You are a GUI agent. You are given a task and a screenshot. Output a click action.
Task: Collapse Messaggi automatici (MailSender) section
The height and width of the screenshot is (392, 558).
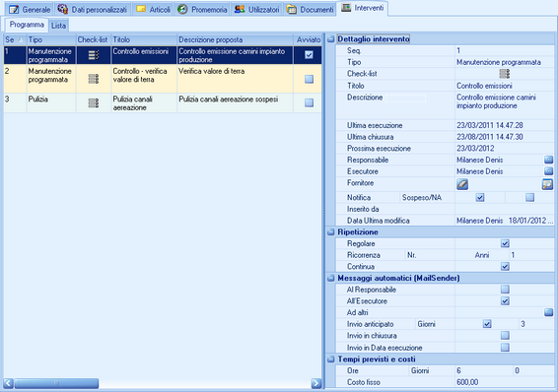331,278
